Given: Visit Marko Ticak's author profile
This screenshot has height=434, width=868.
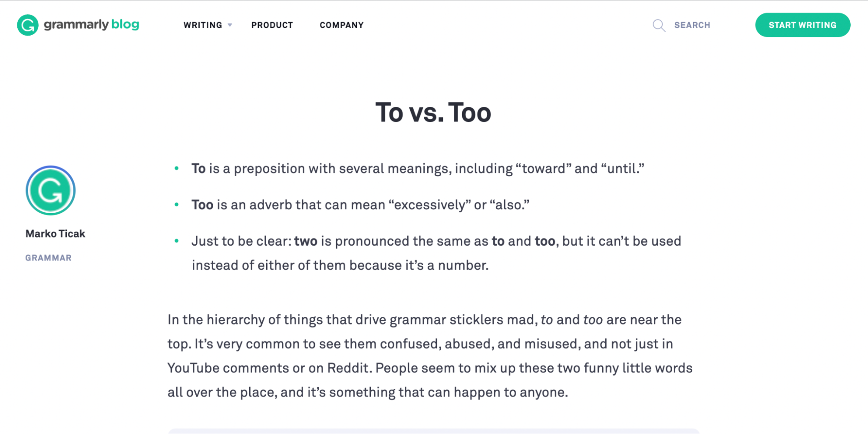Looking at the screenshot, I should tap(55, 233).
